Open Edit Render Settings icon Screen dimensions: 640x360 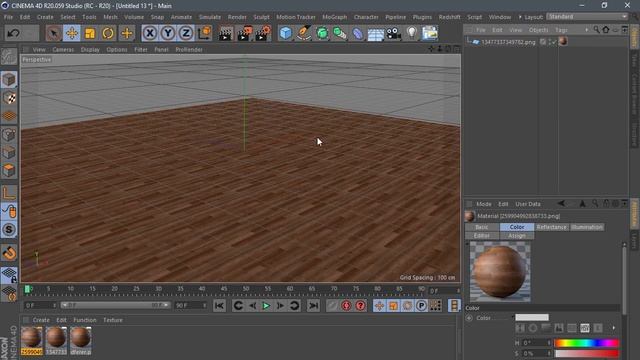pyautogui.click(x=263, y=33)
